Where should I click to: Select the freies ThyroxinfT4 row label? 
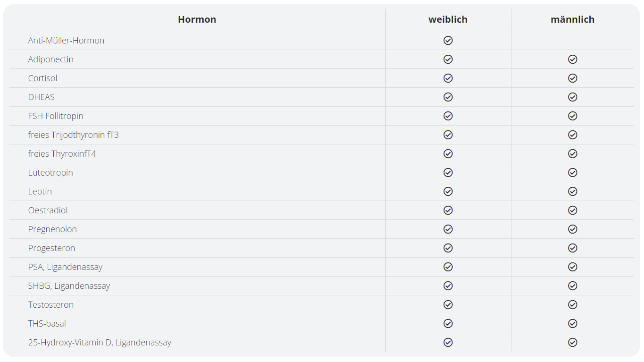(x=62, y=154)
